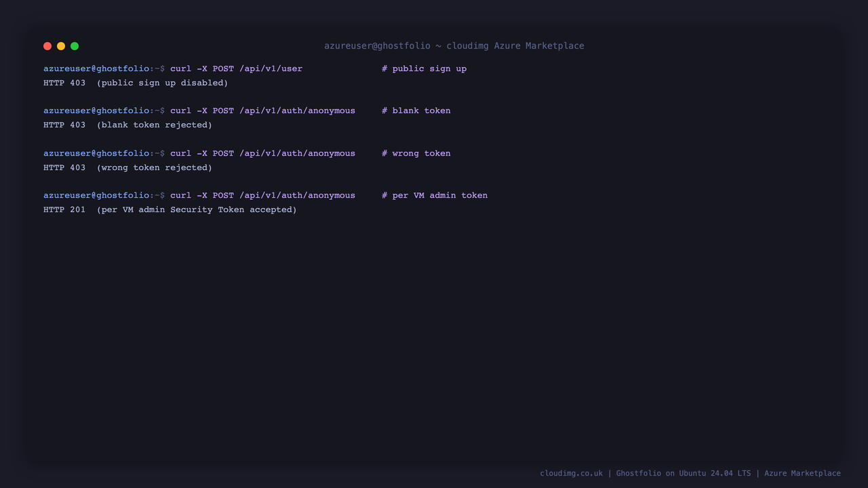Viewport: 868px width, 488px height.
Task: Click the output 'HTTP 403 (public sign up disabled)'
Action: pyautogui.click(x=136, y=83)
